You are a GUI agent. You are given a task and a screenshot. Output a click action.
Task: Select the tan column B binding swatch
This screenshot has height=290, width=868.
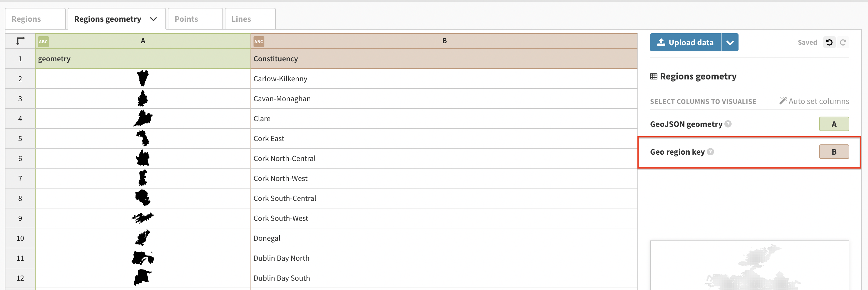pyautogui.click(x=834, y=152)
